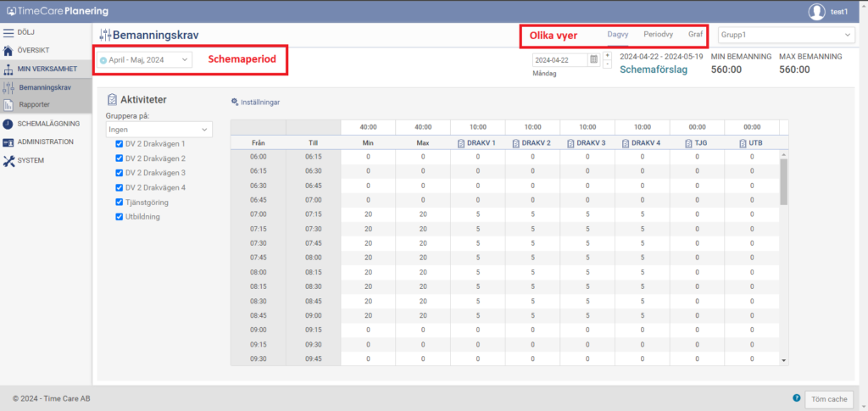Toggle the Tjänstgöring checkbox
This screenshot has width=868, height=411.
(x=119, y=202)
